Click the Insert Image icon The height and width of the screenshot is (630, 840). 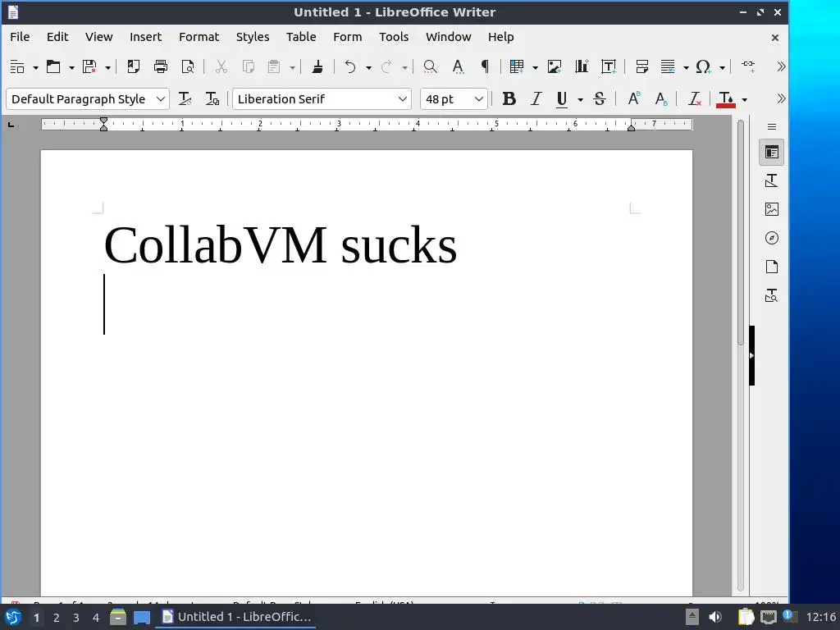[x=555, y=66]
